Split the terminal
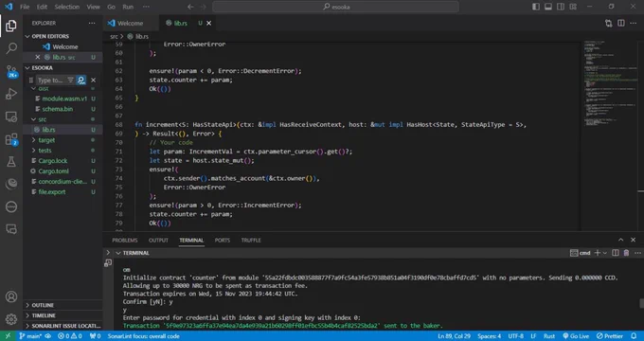 616,253
